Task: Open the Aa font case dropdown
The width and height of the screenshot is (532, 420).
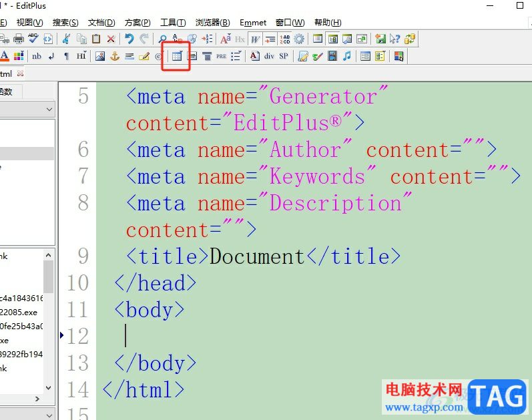Action: (x=226, y=39)
